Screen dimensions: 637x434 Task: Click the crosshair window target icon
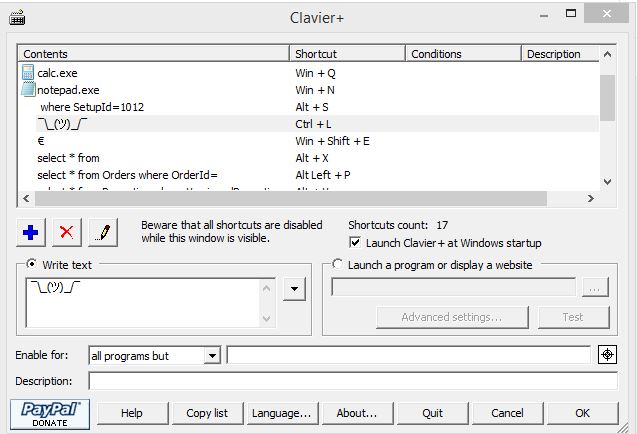607,355
